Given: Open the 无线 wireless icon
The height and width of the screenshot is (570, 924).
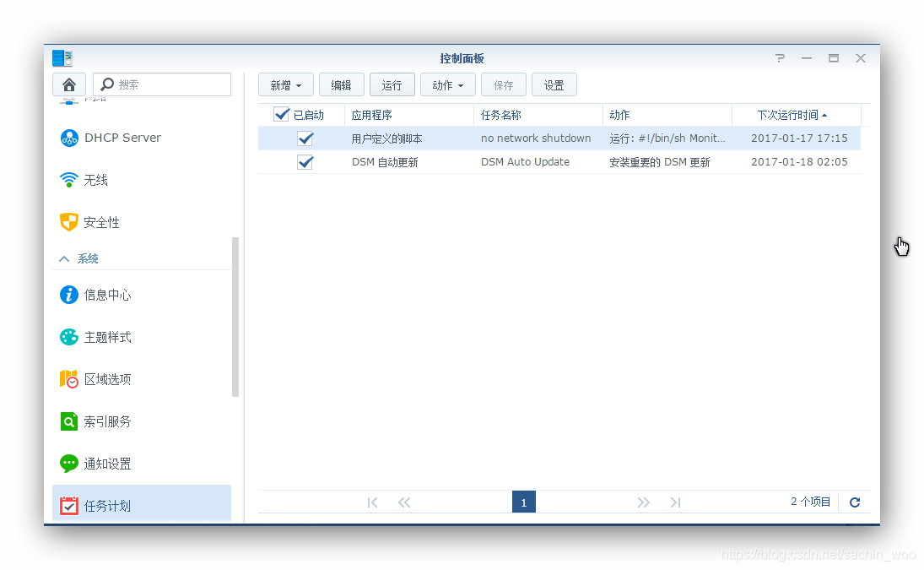Looking at the screenshot, I should coord(69,180).
